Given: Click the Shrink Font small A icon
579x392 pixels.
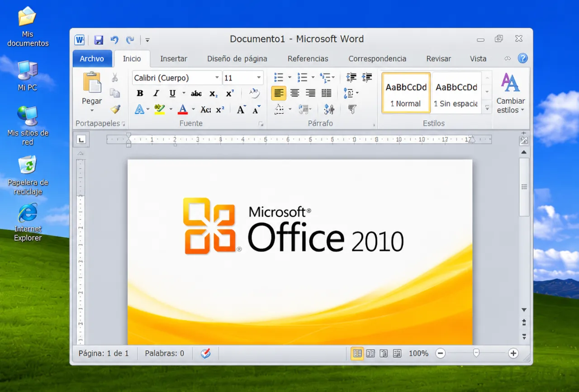Looking at the screenshot, I should [256, 109].
